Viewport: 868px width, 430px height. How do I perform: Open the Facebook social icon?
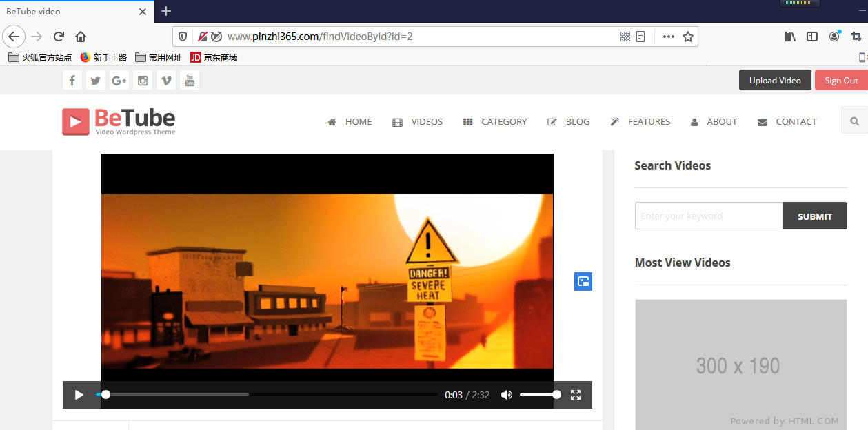point(72,81)
